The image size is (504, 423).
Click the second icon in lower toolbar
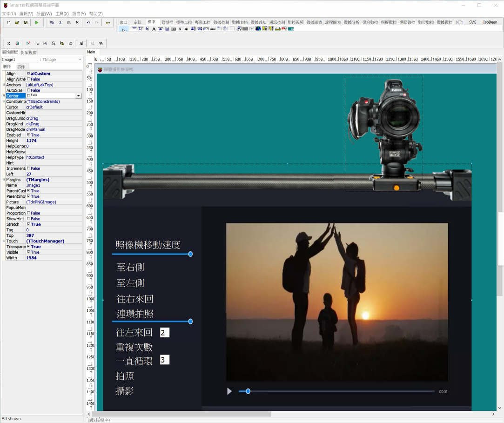tap(17, 43)
